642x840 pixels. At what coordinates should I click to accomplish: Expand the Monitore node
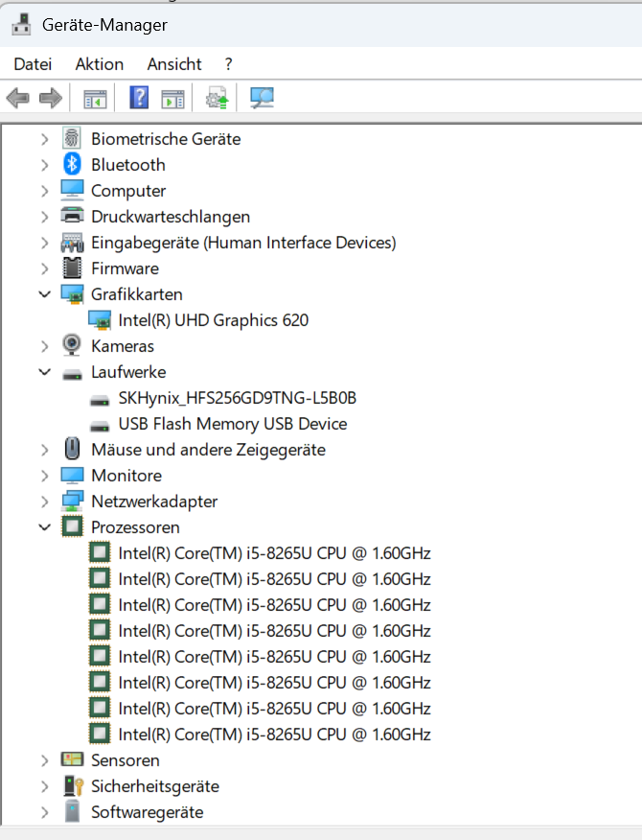[44, 476]
